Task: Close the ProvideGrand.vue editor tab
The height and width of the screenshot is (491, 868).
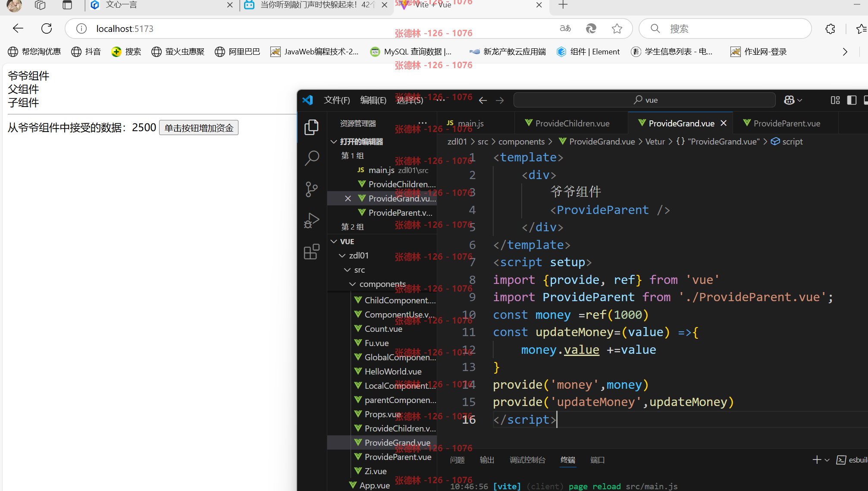Action: [724, 123]
